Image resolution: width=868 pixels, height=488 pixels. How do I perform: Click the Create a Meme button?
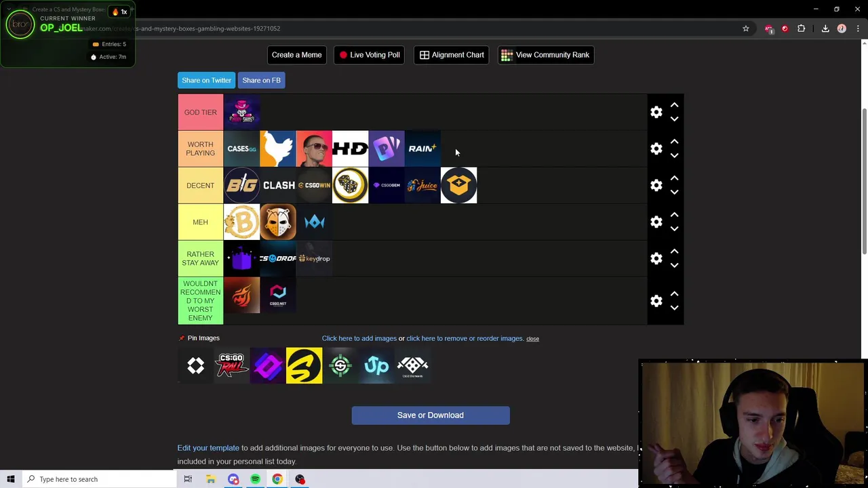(296, 55)
